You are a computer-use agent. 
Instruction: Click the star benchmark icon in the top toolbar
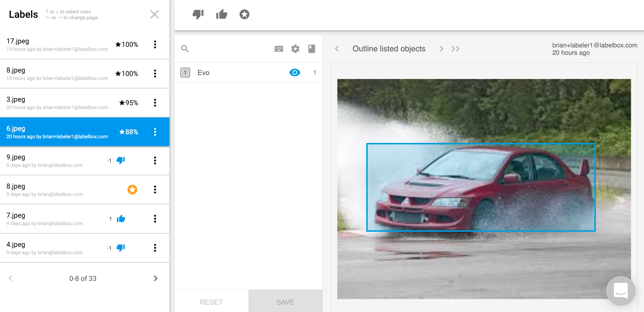coord(244,14)
